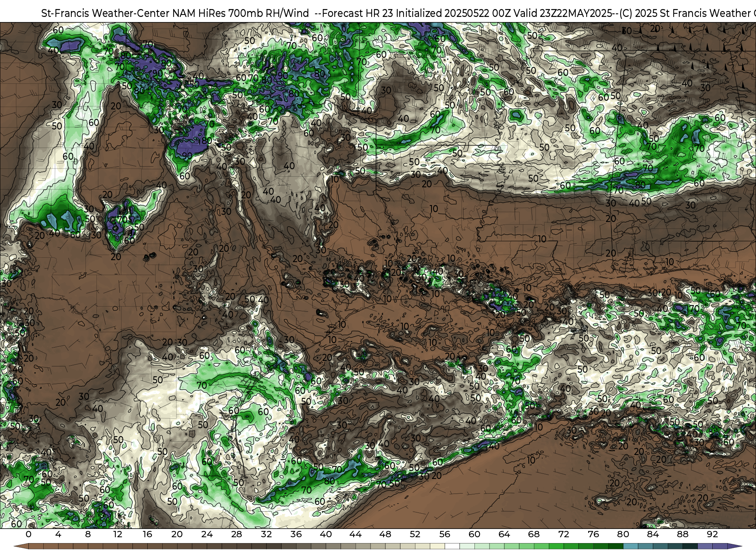Click the teal-blue colorbar segment right of 80
Screen dimensions: 756x551
click(630, 546)
